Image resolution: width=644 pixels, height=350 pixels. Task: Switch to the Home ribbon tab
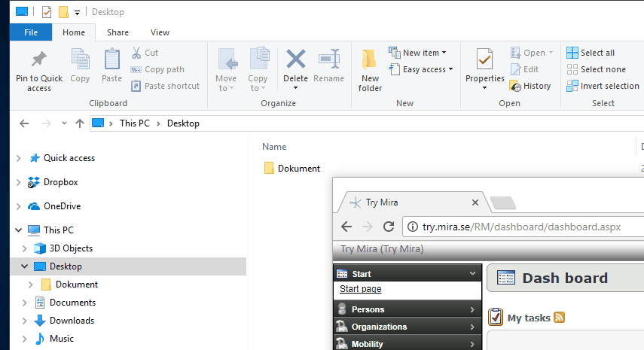pyautogui.click(x=74, y=32)
